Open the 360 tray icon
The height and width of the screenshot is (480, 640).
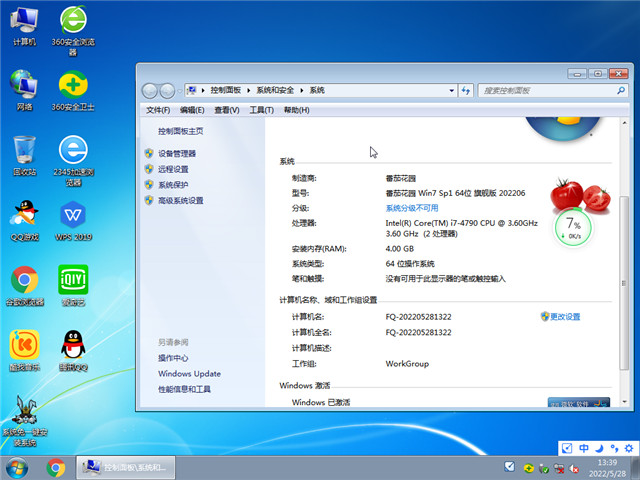point(529,468)
